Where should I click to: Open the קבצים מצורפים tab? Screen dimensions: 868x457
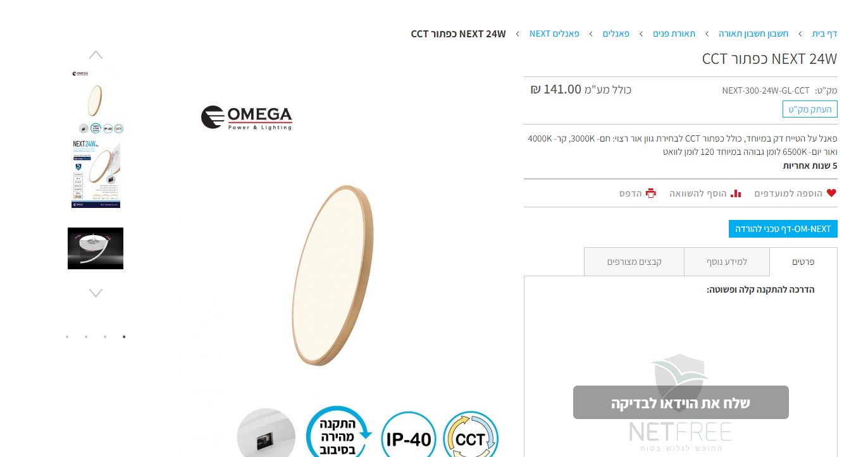coord(635,262)
